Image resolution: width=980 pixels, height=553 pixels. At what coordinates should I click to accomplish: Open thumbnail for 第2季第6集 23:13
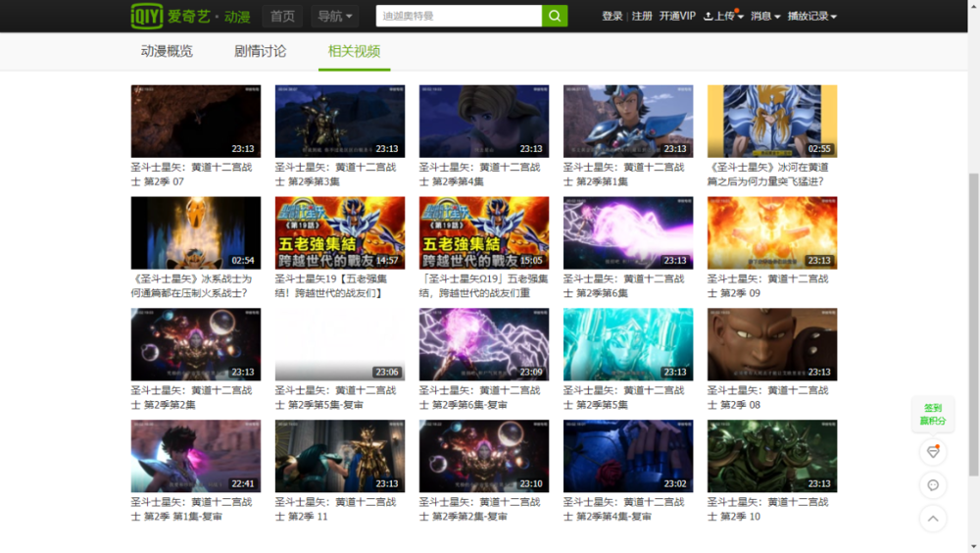(628, 232)
